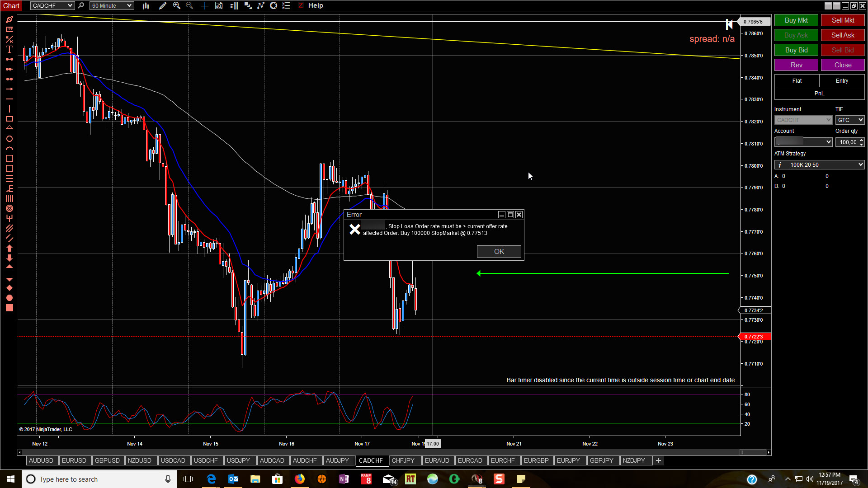Click the bar chart style icon
The height and width of the screenshot is (488, 868).
[x=146, y=5]
